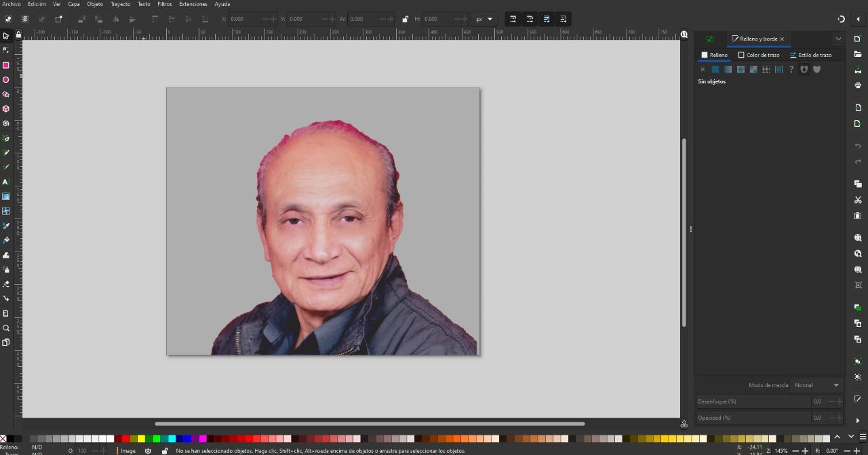This screenshot has width=868, height=455.
Task: Open the Filtros menu
Action: click(x=165, y=4)
